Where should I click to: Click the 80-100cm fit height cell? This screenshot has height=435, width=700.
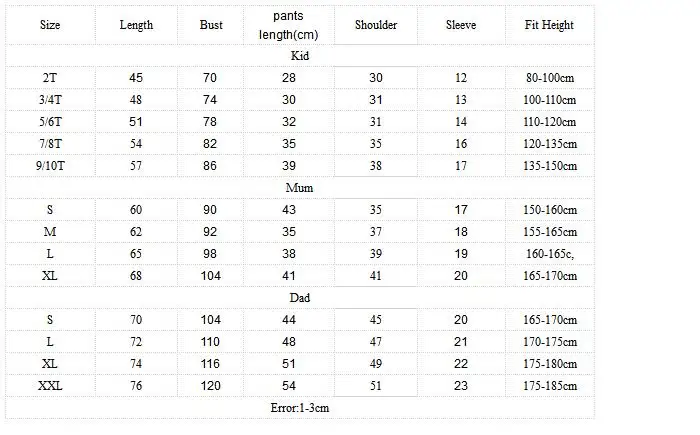click(550, 78)
